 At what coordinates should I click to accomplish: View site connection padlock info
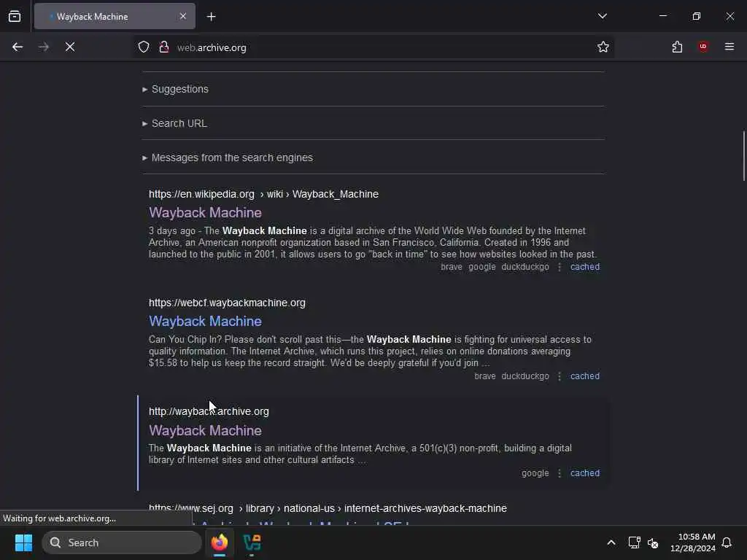[x=164, y=47]
